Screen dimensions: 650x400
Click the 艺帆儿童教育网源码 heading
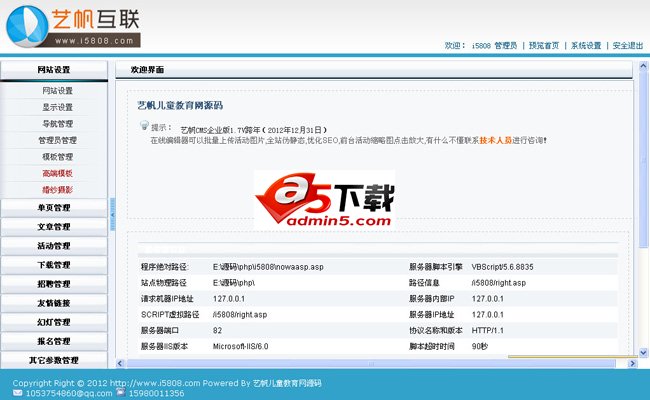(180, 105)
